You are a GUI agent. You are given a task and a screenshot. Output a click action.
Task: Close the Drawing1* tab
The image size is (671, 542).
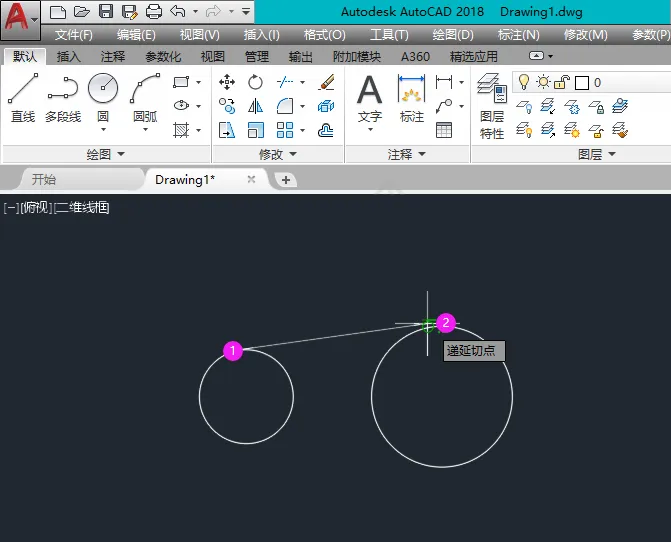[252, 179]
